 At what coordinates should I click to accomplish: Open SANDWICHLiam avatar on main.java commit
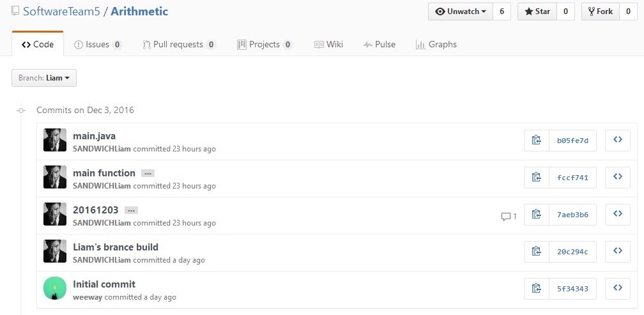pos(55,140)
